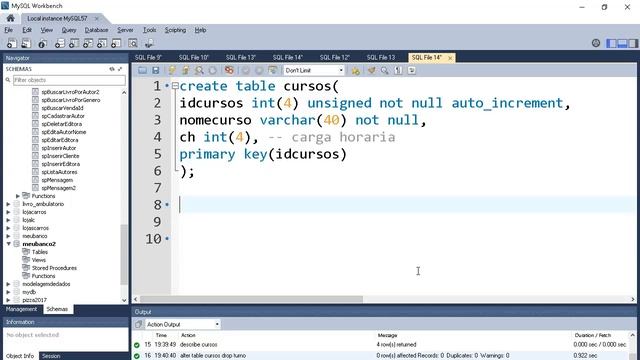Expand the mydb schema
The image size is (640, 360).
coord(8,292)
